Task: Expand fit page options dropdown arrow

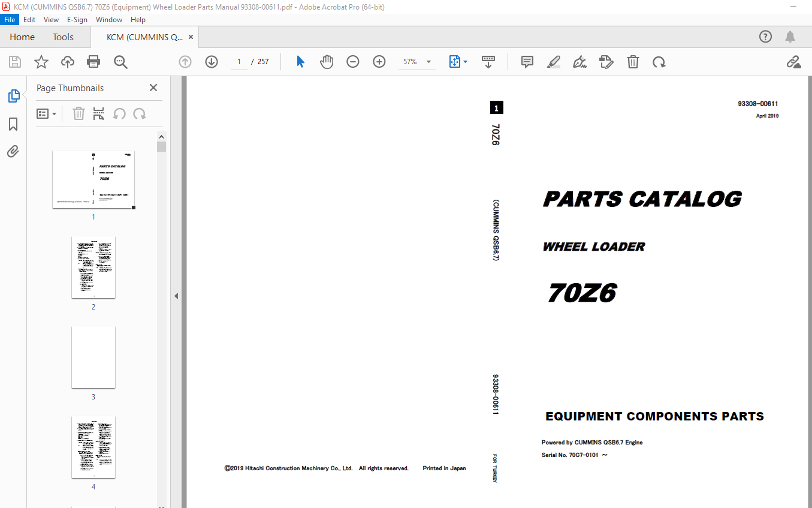Action: (x=466, y=62)
